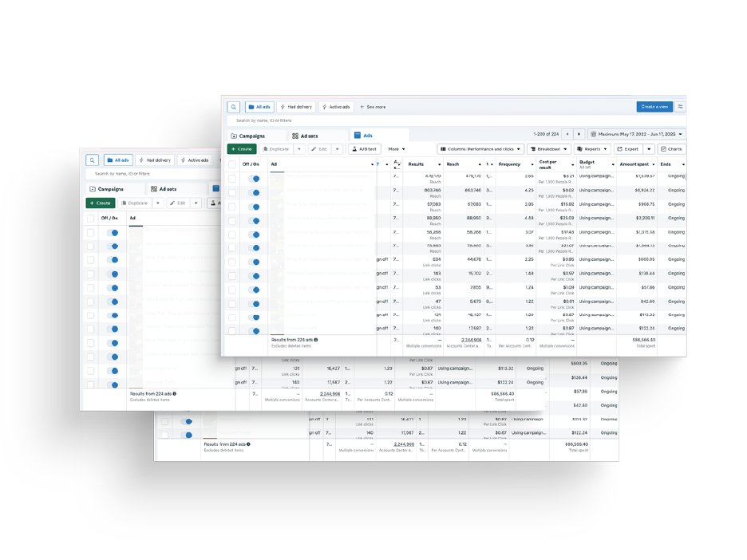The image size is (747, 560).
Task: Toggle off the ad with $6,924.22 spent
Action: (x=254, y=193)
